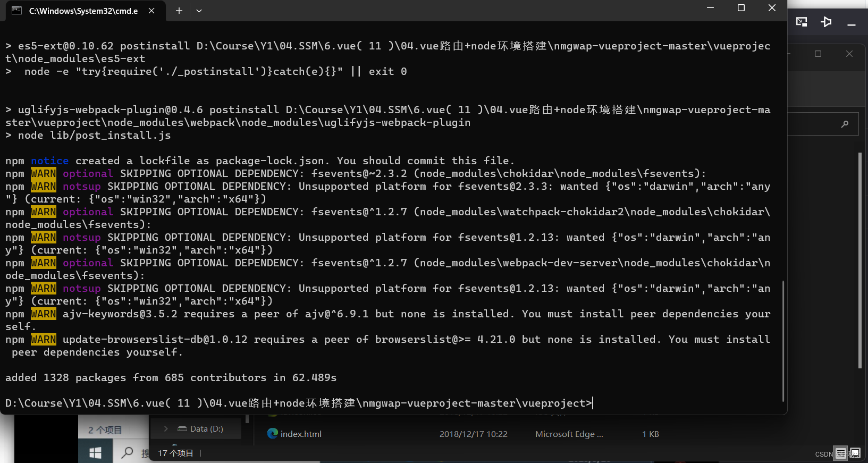The width and height of the screenshot is (868, 463).
Task: Click the command prompt input line
Action: (299, 403)
